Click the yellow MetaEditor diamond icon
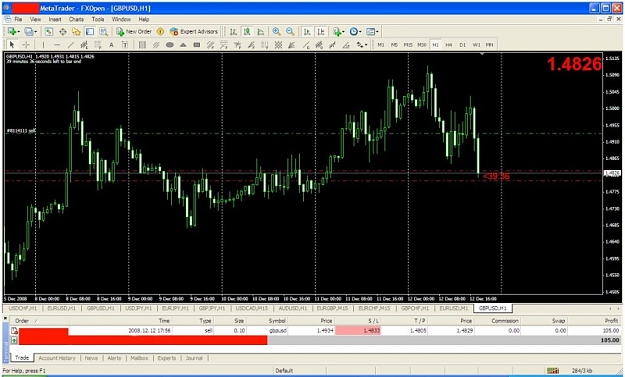625x377 pixels. pyautogui.click(x=161, y=31)
